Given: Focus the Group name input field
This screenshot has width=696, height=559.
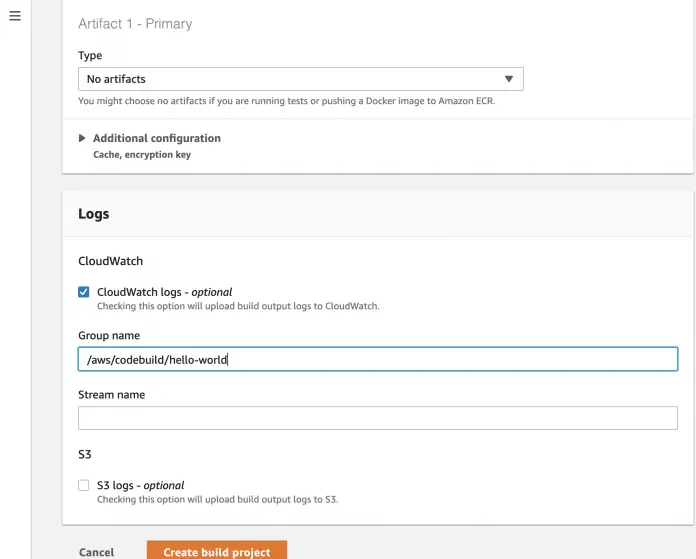Looking at the screenshot, I should 377,359.
